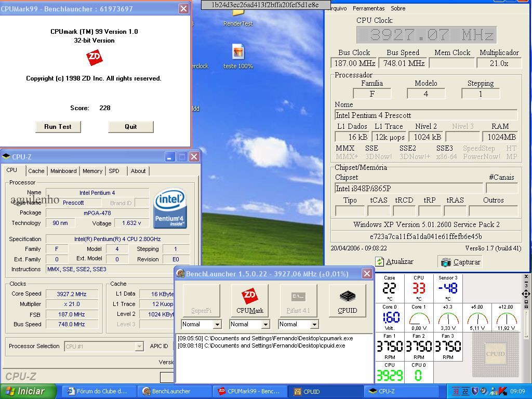This screenshot has width=532, height=399.
Task: Click the Core Speed value 3927.2 MHz
Action: 72,294
